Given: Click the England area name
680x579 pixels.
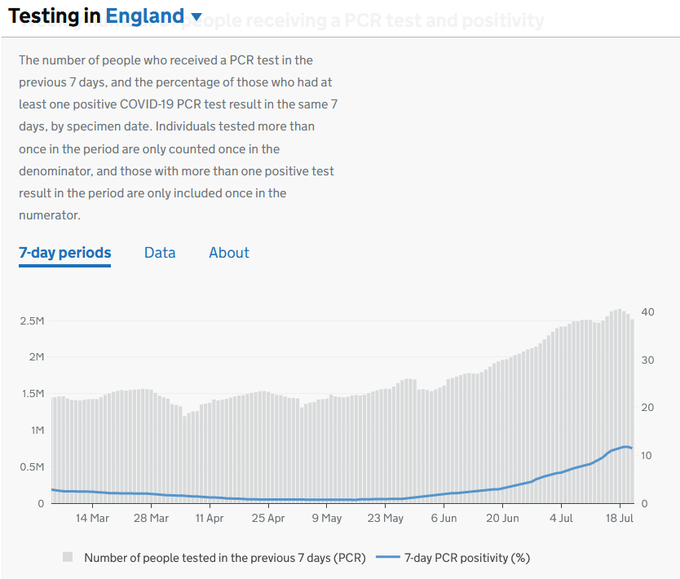Looking at the screenshot, I should point(145,16).
